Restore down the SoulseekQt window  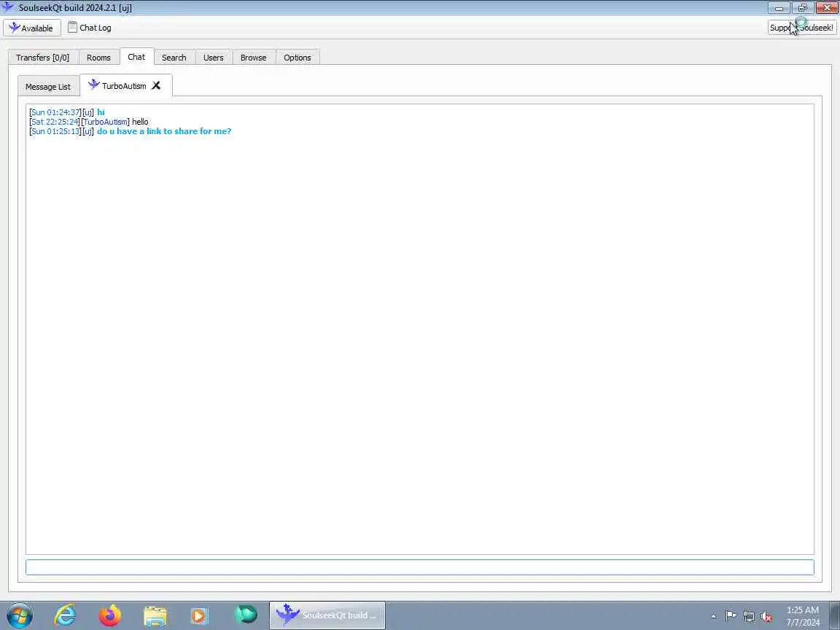click(x=803, y=7)
